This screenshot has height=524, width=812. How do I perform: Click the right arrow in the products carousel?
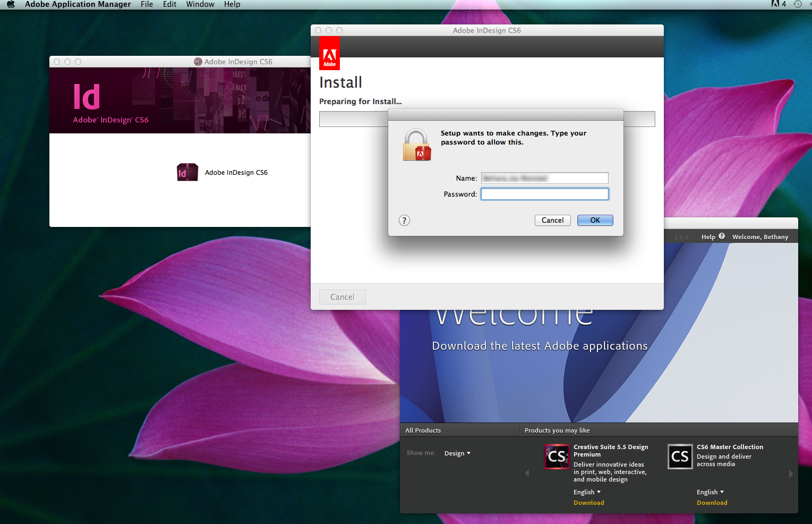[x=791, y=473]
